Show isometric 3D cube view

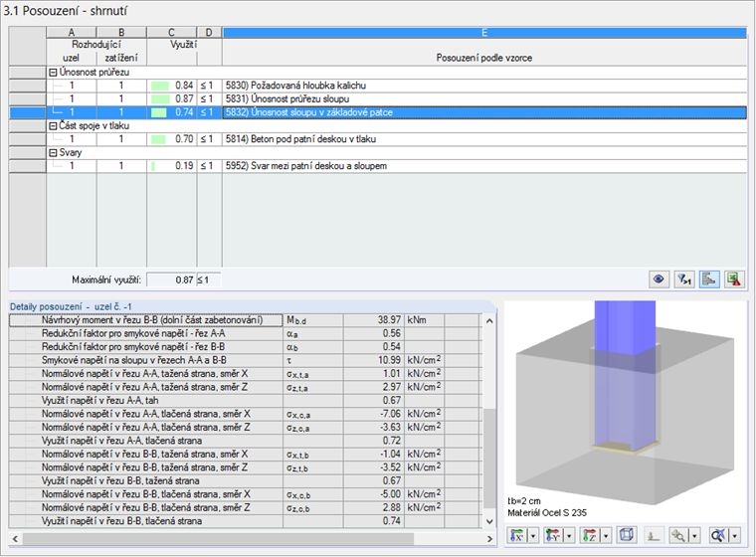pyautogui.click(x=627, y=535)
